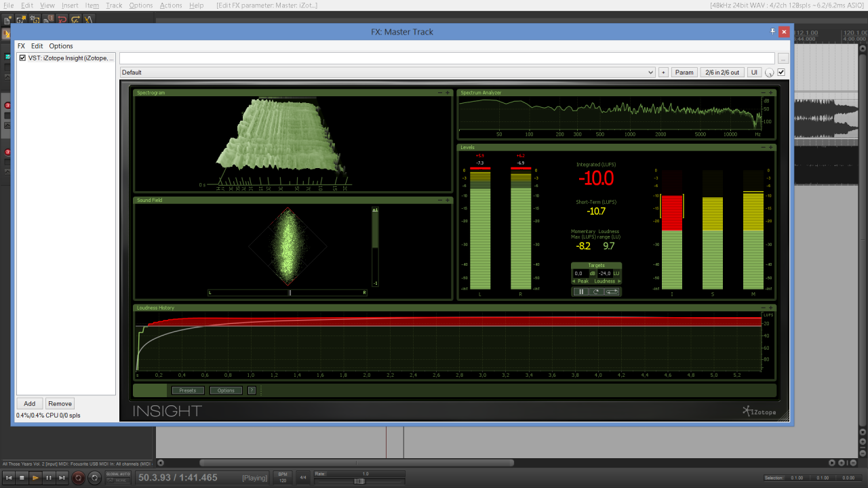Minimize the Sound Field panel
Viewport: 868px width, 488px height.
tap(440, 200)
